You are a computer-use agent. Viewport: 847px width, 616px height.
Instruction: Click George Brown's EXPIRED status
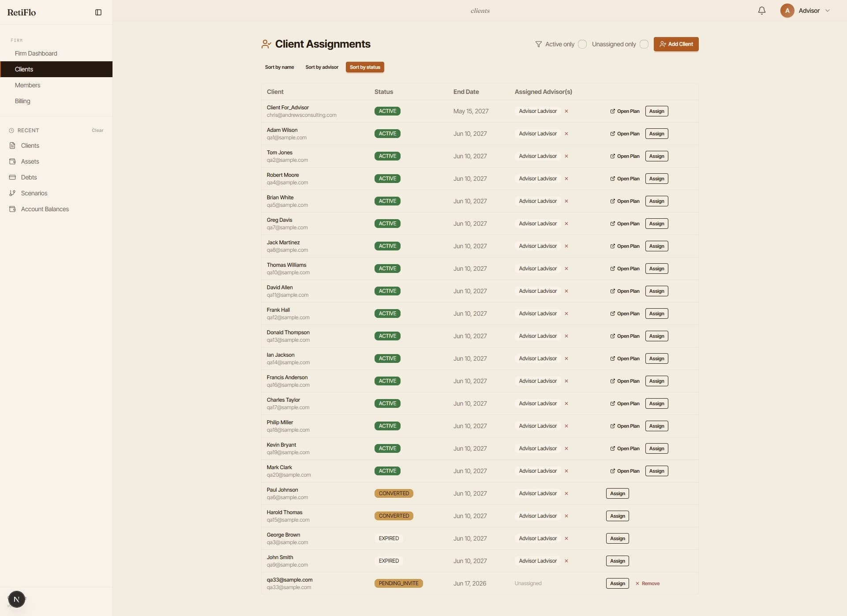[x=389, y=538]
